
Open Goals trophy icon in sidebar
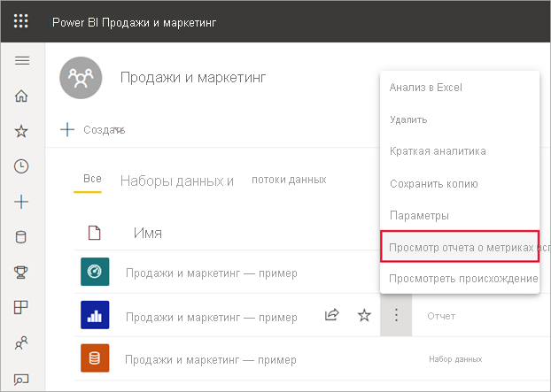point(22,273)
